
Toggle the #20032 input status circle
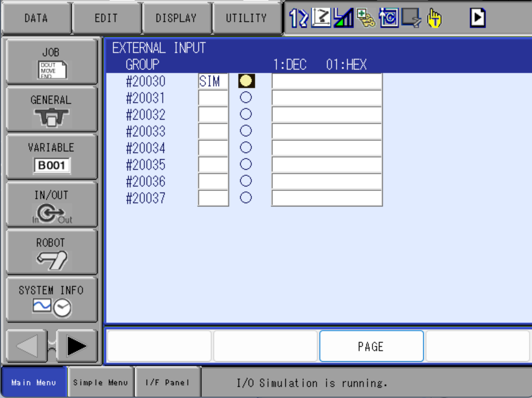[246, 114]
